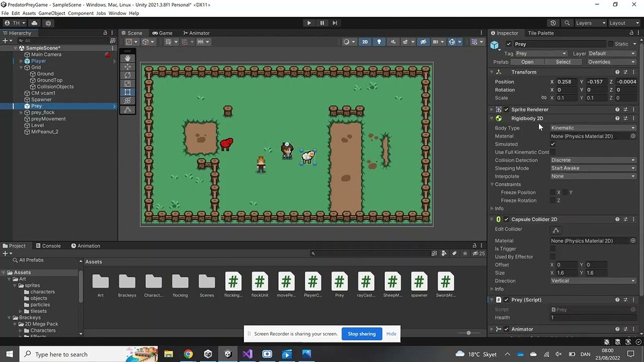Disable the Simulated checkbox on Rigidbody 2D

[553, 144]
